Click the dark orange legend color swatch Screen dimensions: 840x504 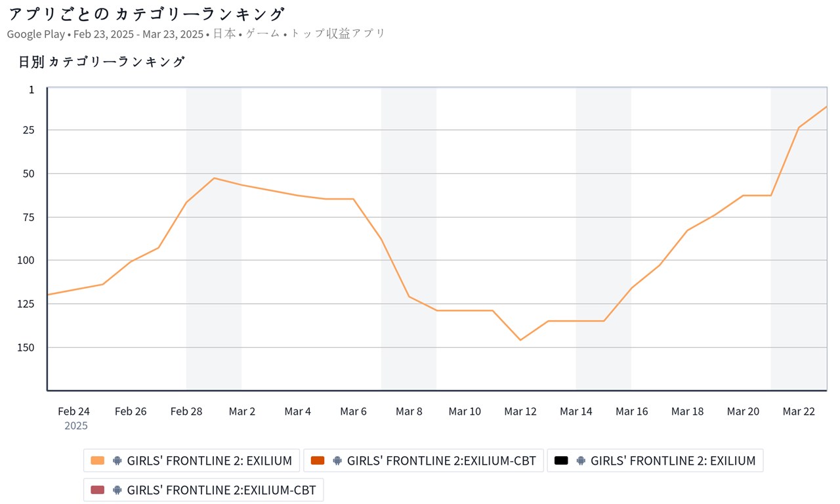[318, 461]
